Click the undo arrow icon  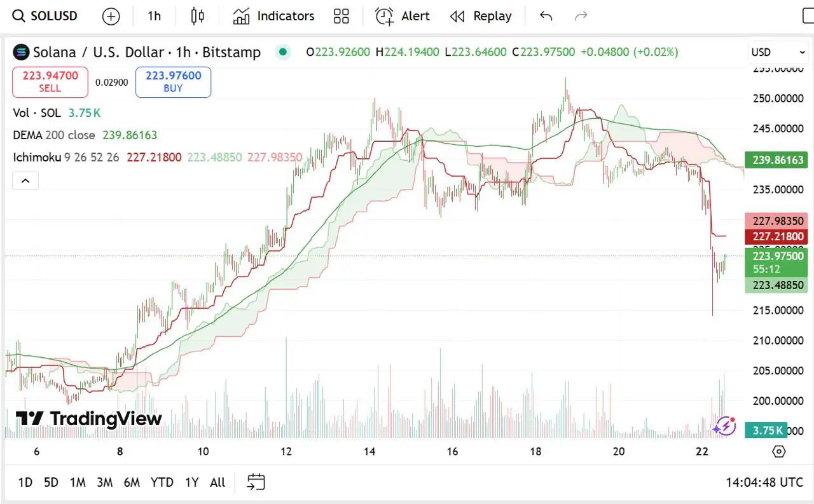(x=546, y=17)
